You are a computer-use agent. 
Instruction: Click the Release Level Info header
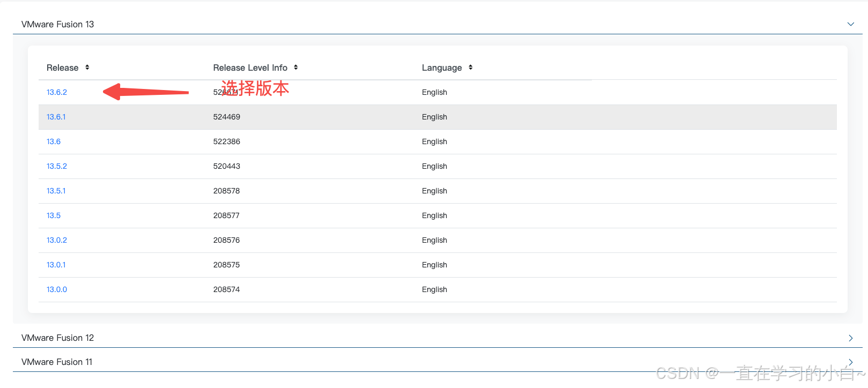coord(250,68)
